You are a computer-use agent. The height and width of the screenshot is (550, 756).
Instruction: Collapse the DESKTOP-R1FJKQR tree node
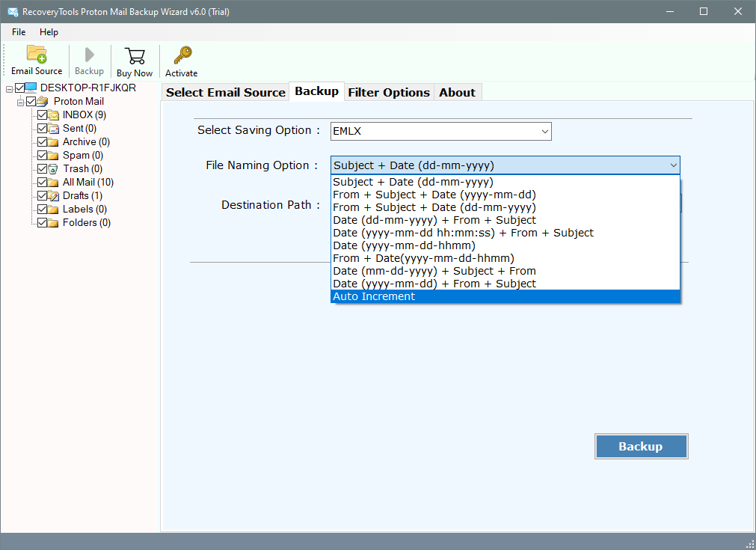pos(9,89)
